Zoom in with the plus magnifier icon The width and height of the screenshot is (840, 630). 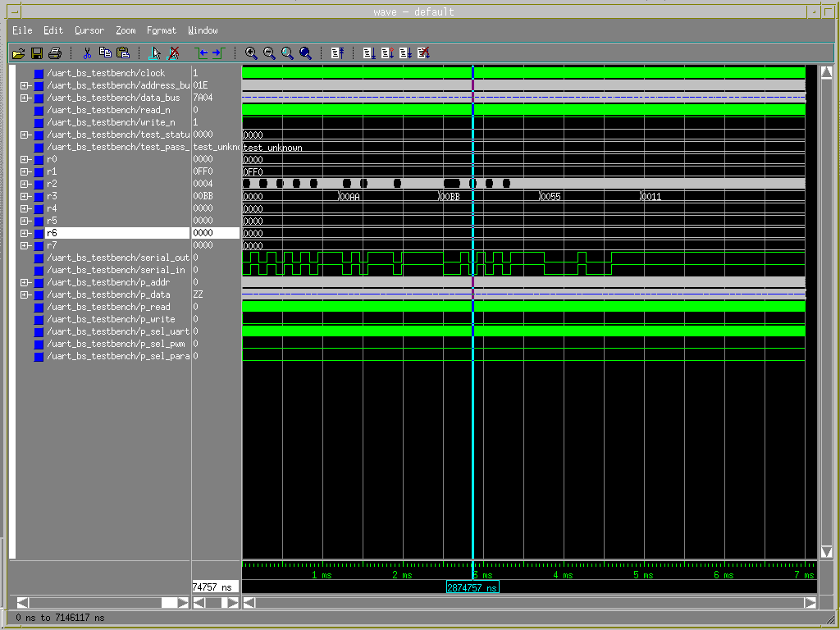252,53
